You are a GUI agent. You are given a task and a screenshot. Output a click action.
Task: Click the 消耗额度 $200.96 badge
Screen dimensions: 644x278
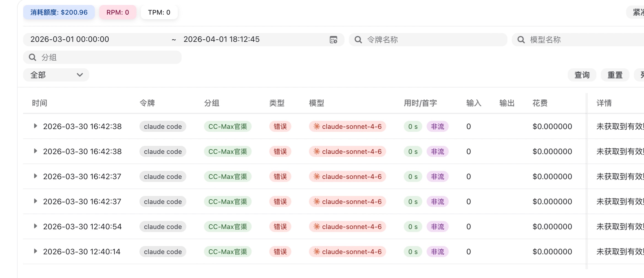[59, 12]
